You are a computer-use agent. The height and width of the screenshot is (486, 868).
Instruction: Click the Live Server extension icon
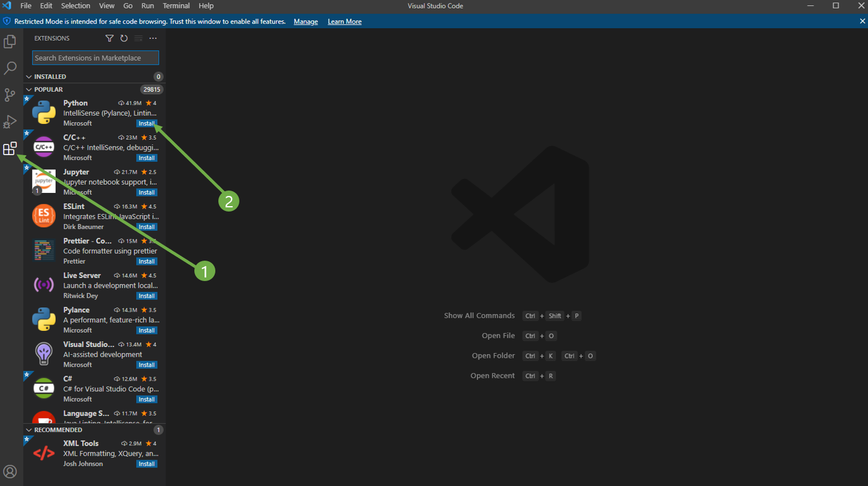tap(44, 285)
